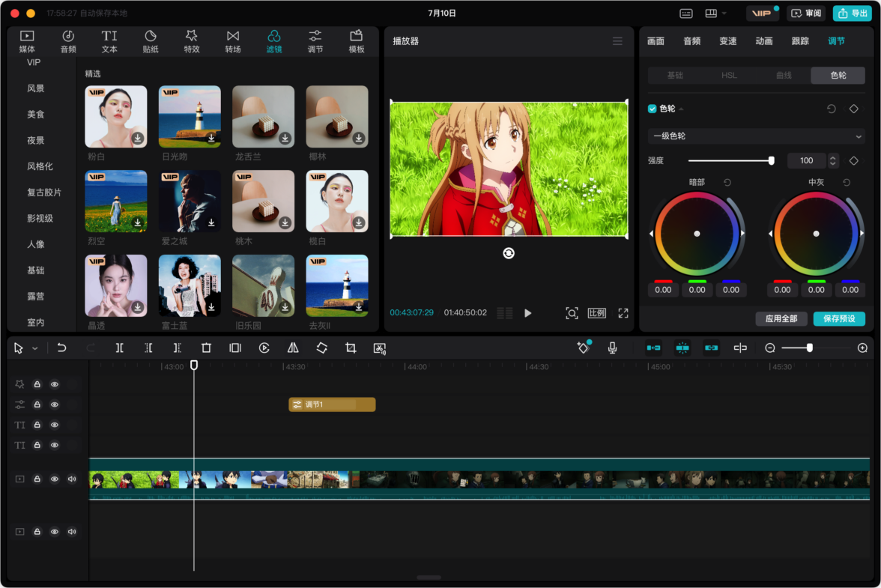Click the 导出 export button
881x588 pixels.
click(852, 13)
